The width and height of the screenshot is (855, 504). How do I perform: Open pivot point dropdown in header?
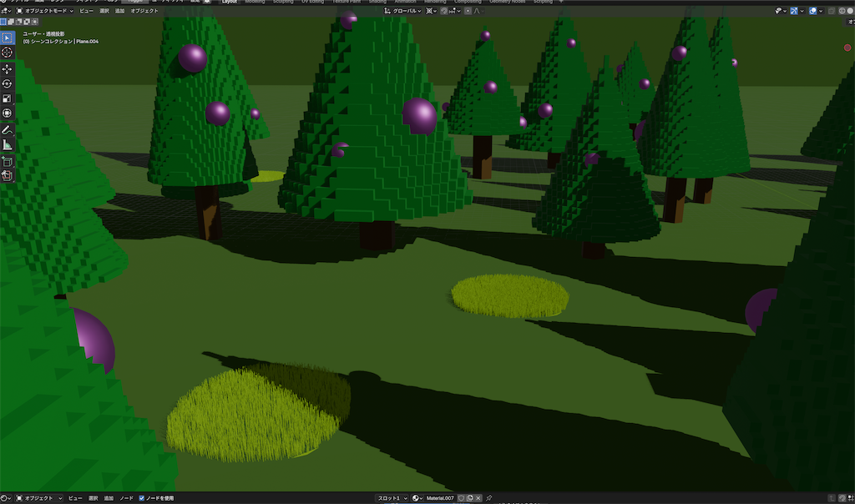432,11
